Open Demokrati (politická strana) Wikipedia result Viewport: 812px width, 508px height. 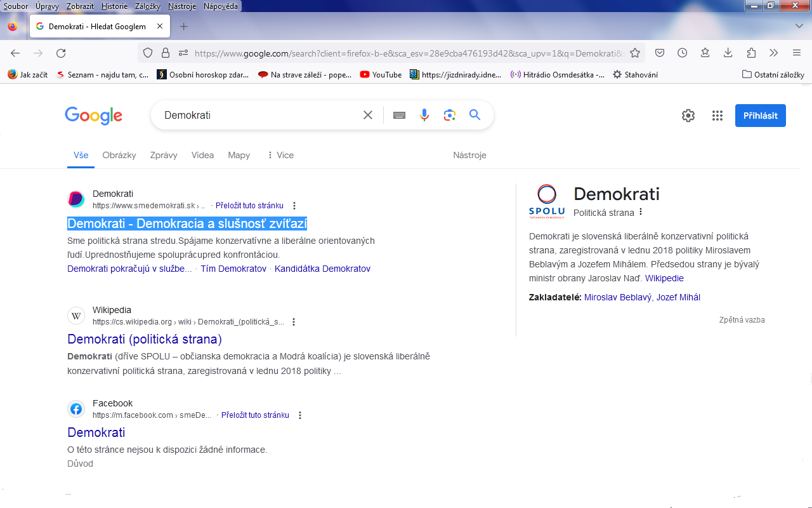pos(145,339)
